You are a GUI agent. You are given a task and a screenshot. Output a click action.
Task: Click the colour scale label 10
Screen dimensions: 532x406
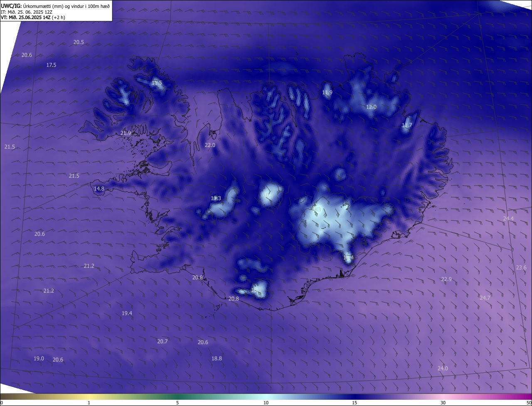pyautogui.click(x=266, y=403)
